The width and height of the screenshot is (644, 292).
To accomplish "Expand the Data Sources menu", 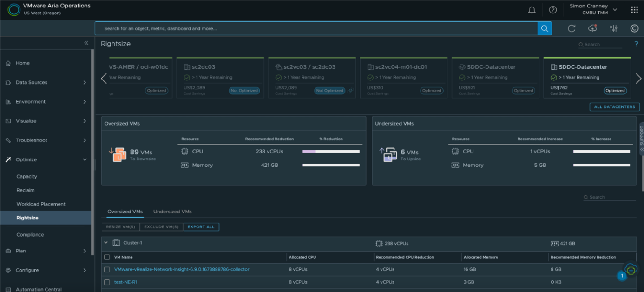I will 46,82.
